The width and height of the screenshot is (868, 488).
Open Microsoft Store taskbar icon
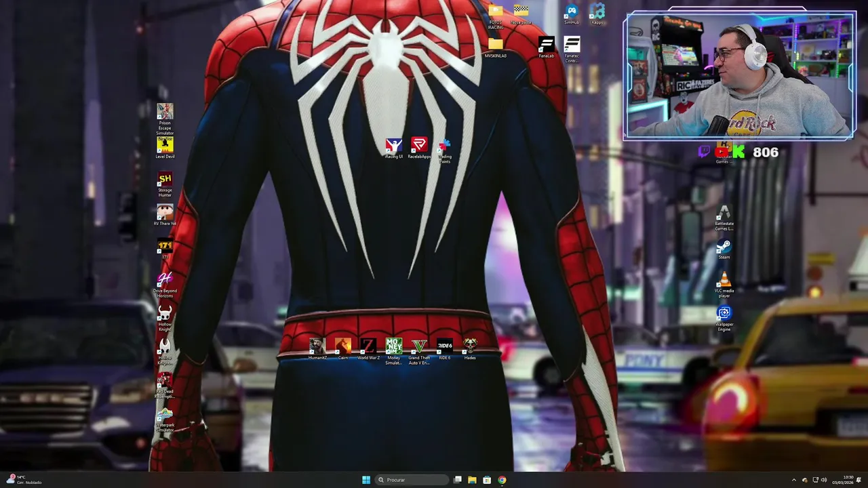(x=487, y=480)
